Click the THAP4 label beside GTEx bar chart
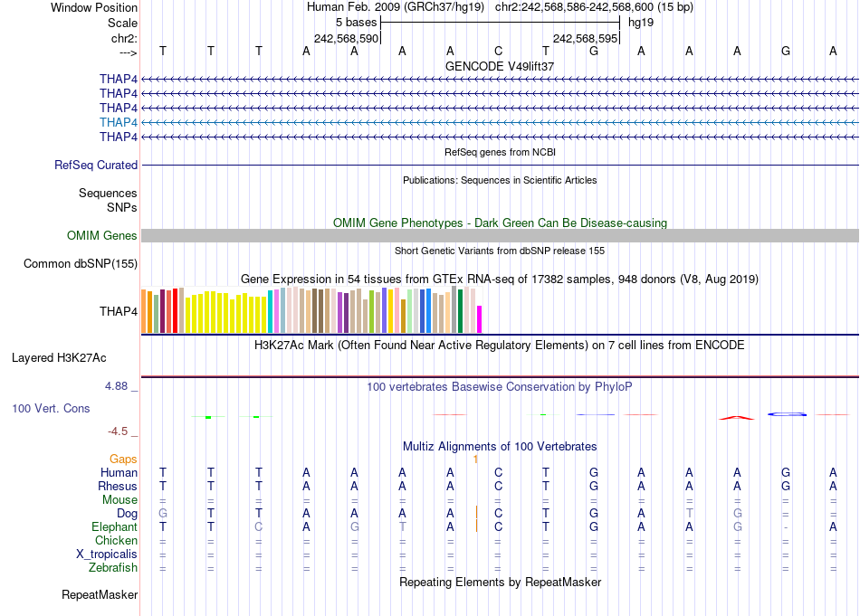This screenshot has width=860, height=616. [119, 311]
